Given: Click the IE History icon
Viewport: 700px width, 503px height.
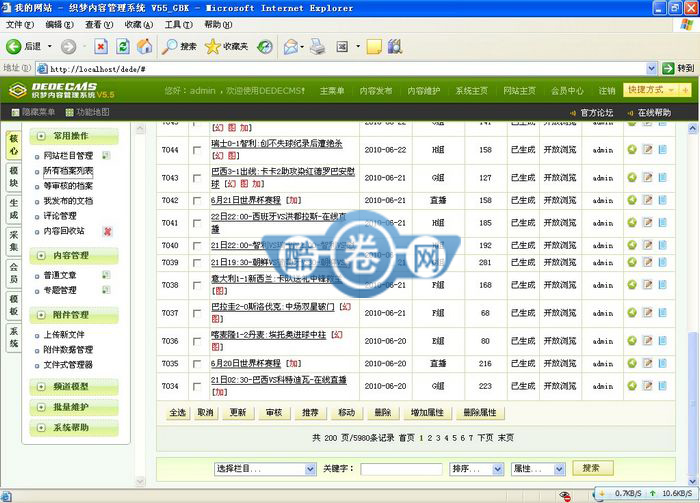Looking at the screenshot, I should point(265,46).
